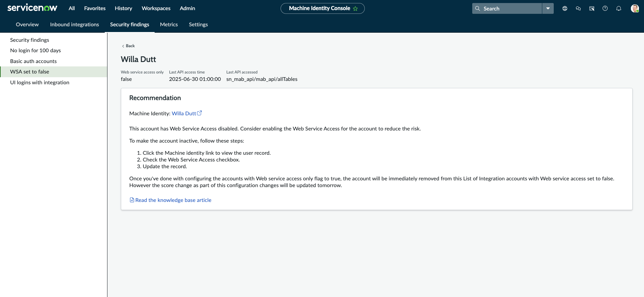The image size is (644, 297).
Task: Select No login for 100 days
Action: point(54,50)
